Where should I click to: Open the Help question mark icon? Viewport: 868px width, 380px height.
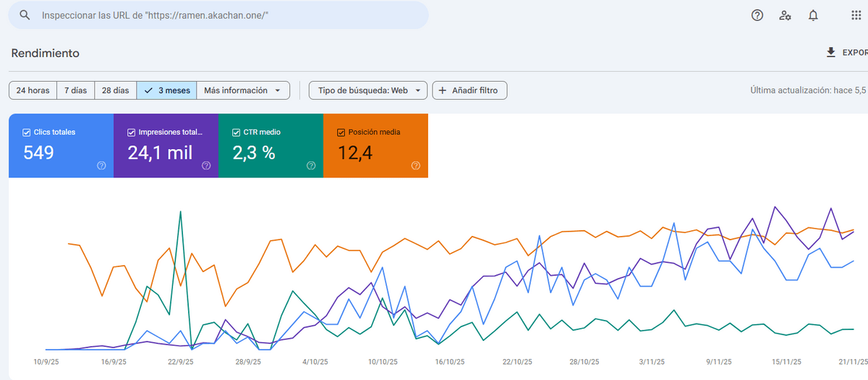[x=757, y=15]
